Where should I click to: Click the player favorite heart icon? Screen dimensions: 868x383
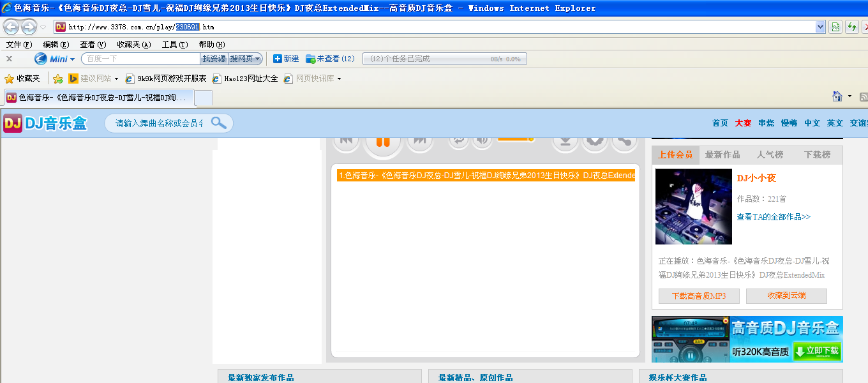tap(595, 142)
